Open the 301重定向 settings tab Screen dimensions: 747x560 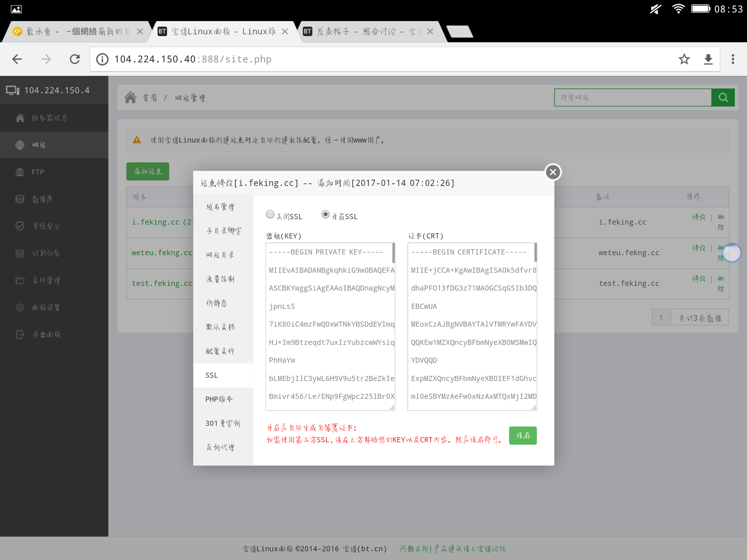[222, 423]
